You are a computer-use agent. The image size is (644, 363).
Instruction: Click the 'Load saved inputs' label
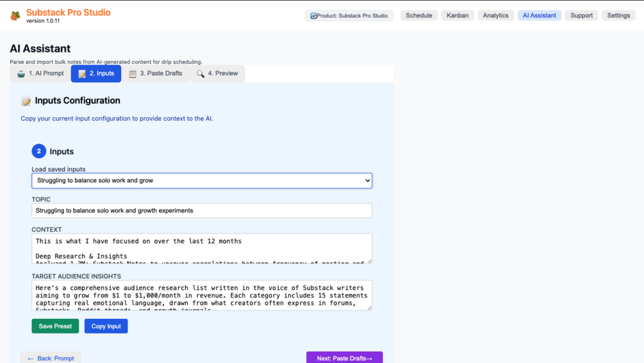pyautogui.click(x=58, y=169)
